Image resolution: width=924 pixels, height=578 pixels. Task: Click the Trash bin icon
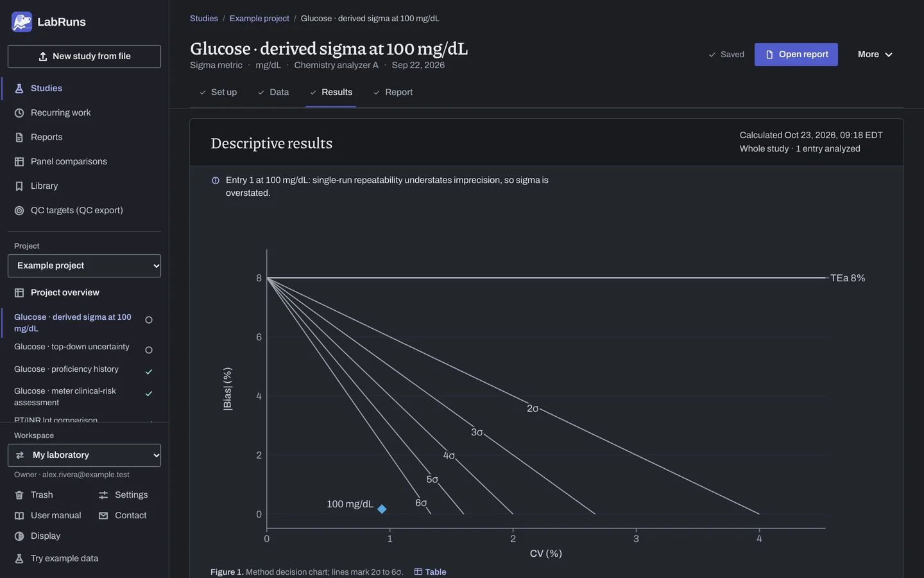[19, 495]
